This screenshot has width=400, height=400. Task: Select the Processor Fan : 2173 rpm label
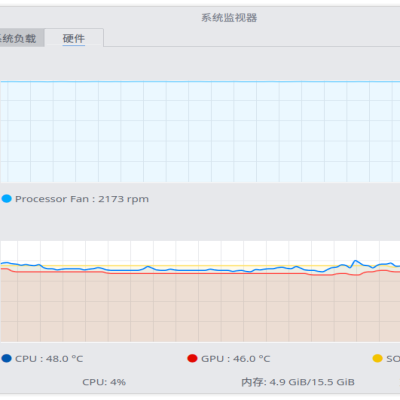82,199
